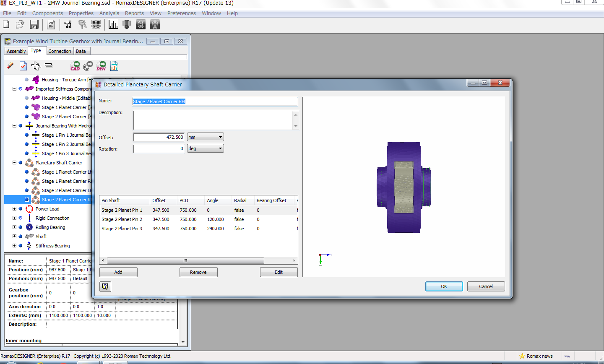Click the eraser icon in gearbox panel

pyautogui.click(x=10, y=66)
